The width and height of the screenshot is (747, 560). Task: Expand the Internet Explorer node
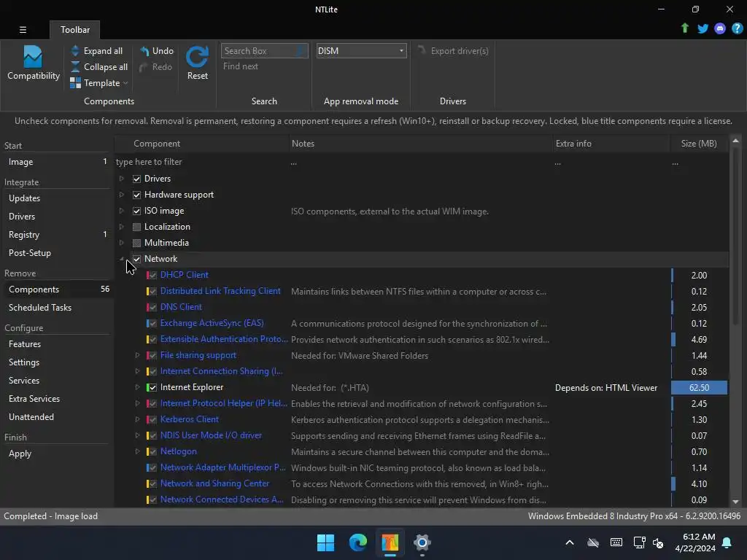click(137, 387)
